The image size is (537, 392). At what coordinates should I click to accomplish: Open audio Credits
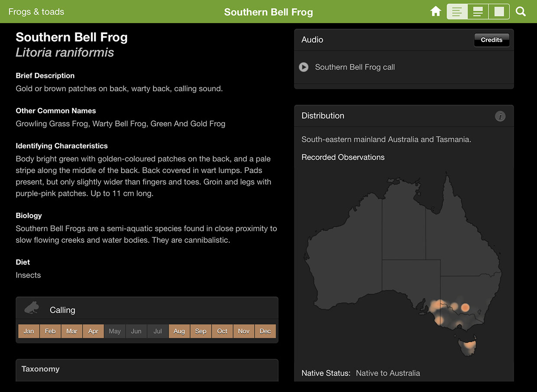[492, 40]
